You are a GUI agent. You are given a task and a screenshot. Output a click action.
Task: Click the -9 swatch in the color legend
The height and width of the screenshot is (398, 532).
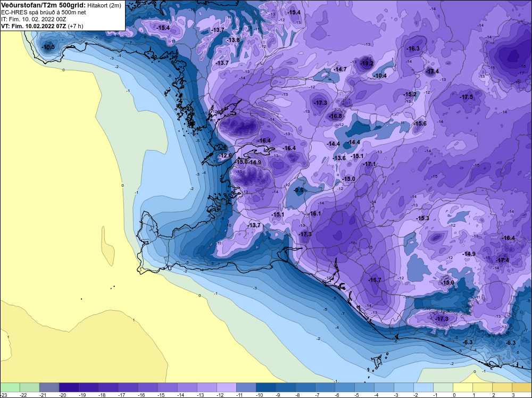285,387
